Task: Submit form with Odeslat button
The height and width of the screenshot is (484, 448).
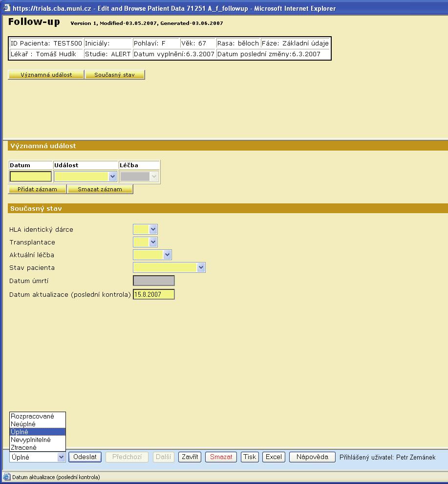Action: click(85, 457)
